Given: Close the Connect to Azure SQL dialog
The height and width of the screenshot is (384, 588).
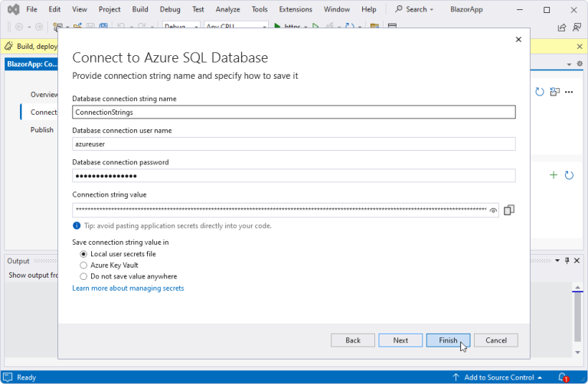Looking at the screenshot, I should (518, 39).
